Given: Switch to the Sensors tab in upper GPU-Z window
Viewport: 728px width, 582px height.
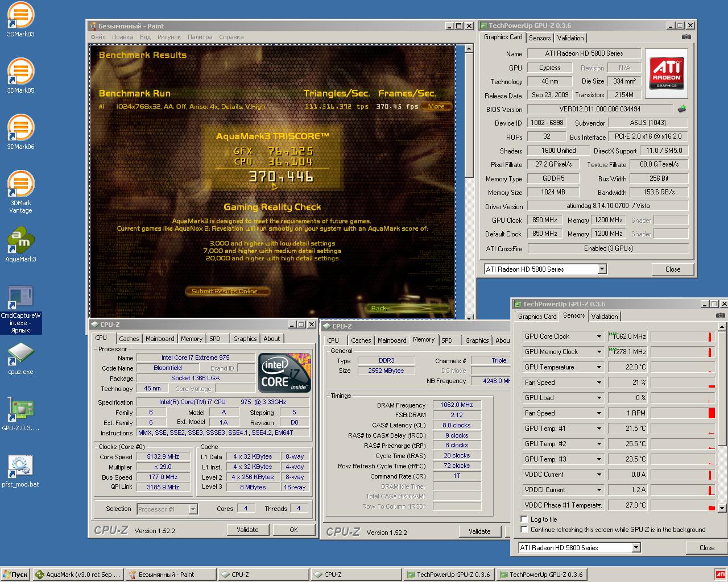Looking at the screenshot, I should click(540, 38).
